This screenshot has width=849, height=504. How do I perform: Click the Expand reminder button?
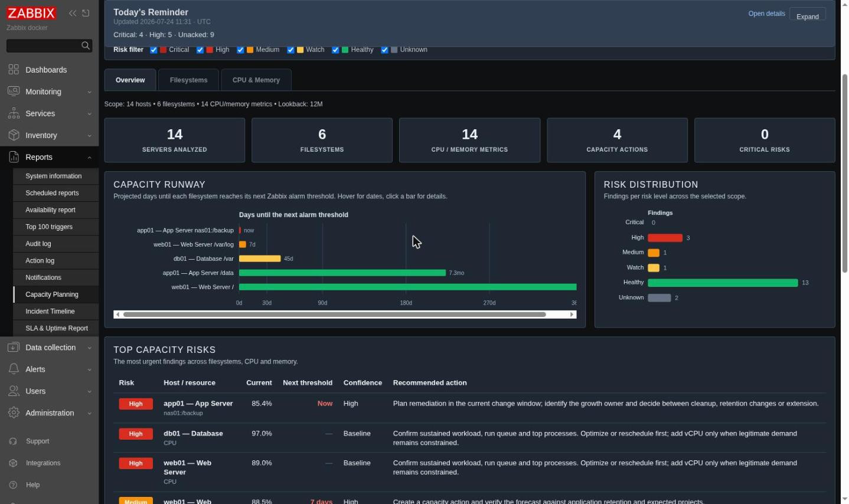(x=807, y=16)
